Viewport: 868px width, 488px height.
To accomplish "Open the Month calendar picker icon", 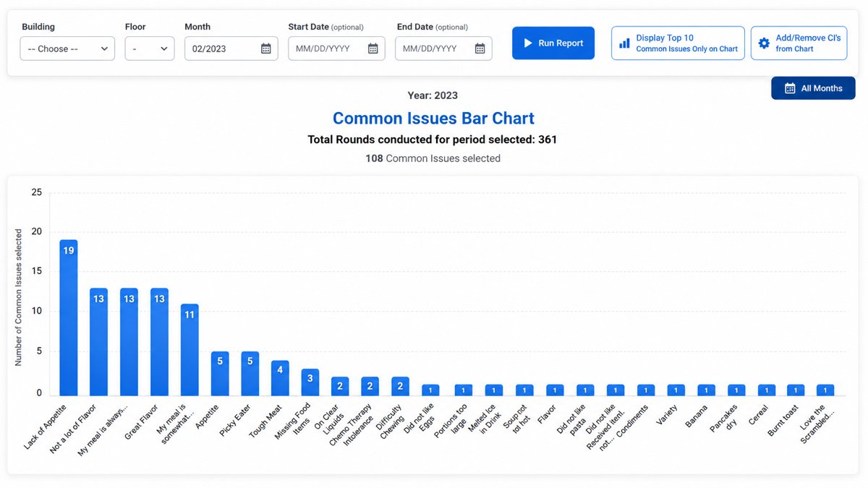I will click(x=265, y=48).
